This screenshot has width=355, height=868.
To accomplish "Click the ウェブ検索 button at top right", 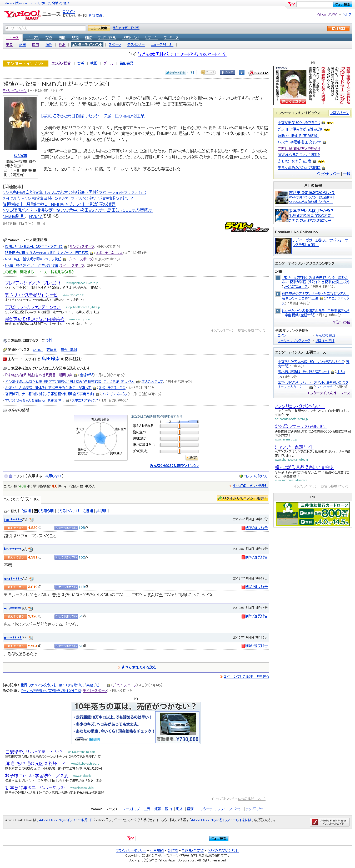I will (x=343, y=4).
